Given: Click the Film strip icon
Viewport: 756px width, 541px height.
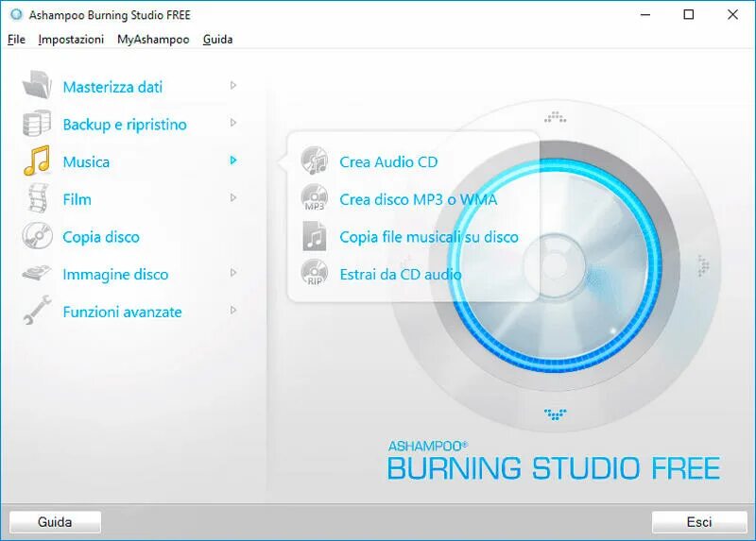Looking at the screenshot, I should (x=38, y=198).
